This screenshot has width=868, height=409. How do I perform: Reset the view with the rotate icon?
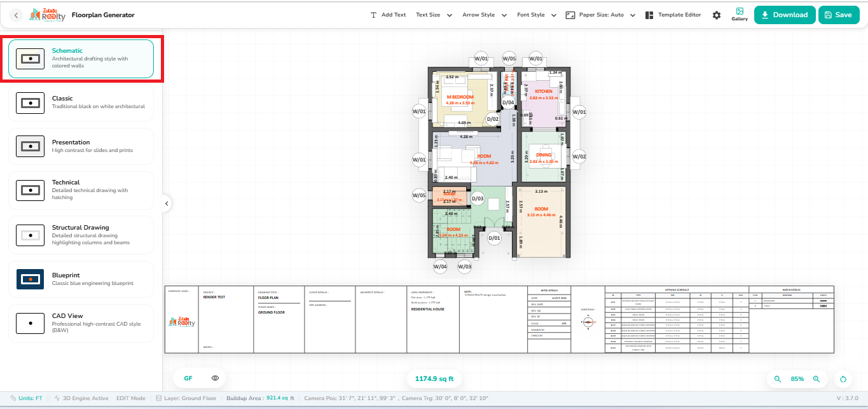[843, 379]
